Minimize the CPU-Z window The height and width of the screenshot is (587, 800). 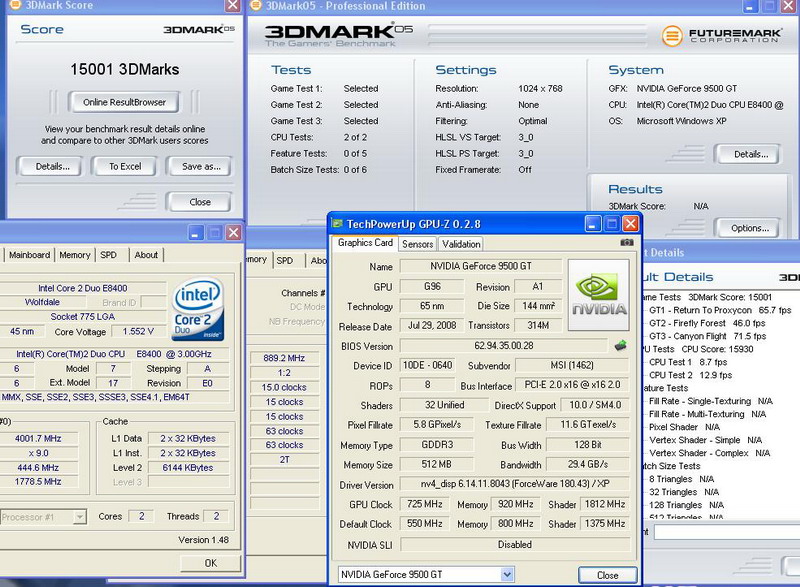pos(196,233)
